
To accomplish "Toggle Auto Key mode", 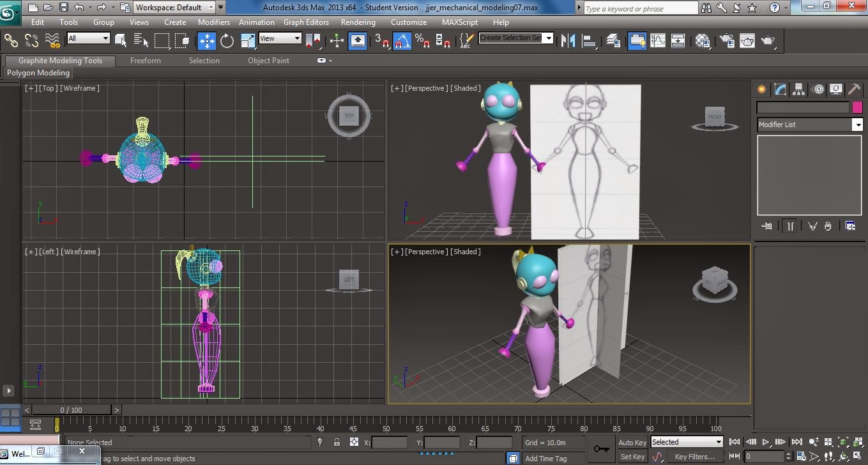I will (632, 443).
